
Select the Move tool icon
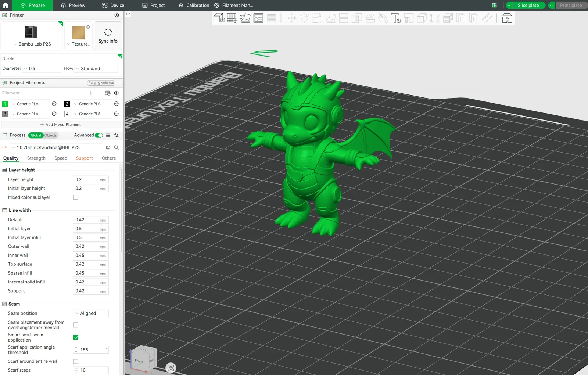pyautogui.click(x=291, y=18)
